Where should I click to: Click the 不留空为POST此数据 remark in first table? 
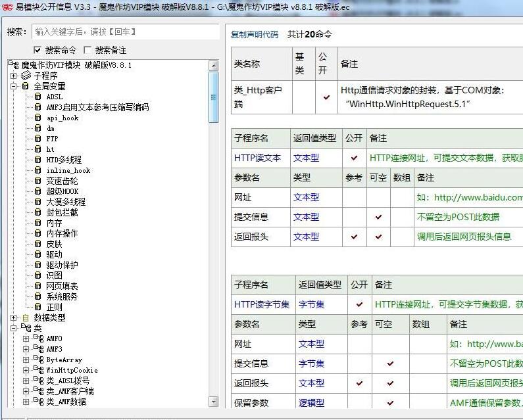(458, 217)
